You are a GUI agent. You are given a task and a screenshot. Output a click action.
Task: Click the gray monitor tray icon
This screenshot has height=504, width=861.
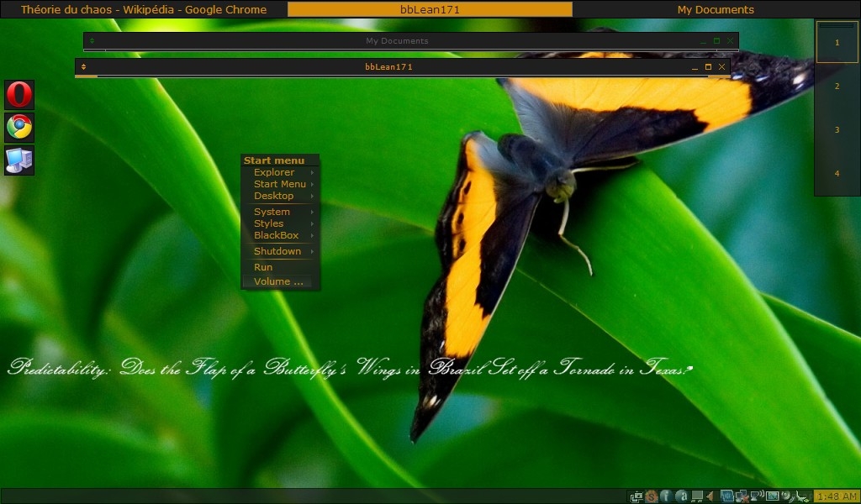[697, 496]
